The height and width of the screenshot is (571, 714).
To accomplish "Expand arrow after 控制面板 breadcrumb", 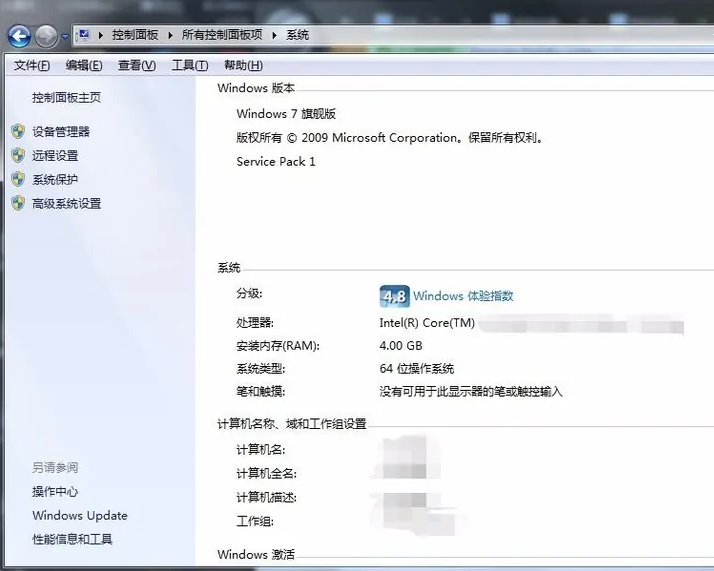I will [170, 35].
